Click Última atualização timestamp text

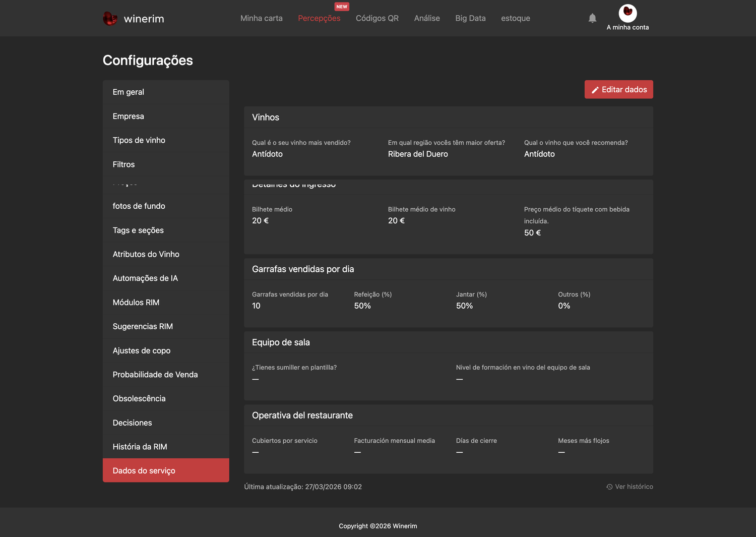coord(303,487)
